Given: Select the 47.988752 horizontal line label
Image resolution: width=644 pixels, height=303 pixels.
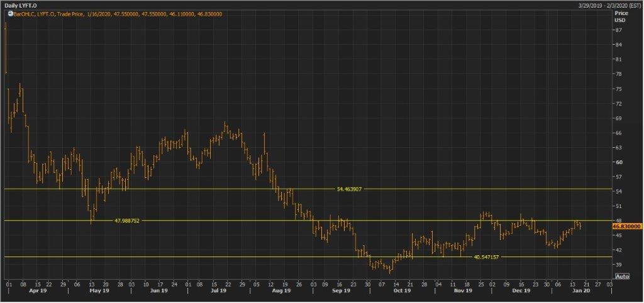Looking at the screenshot, I should [126, 221].
